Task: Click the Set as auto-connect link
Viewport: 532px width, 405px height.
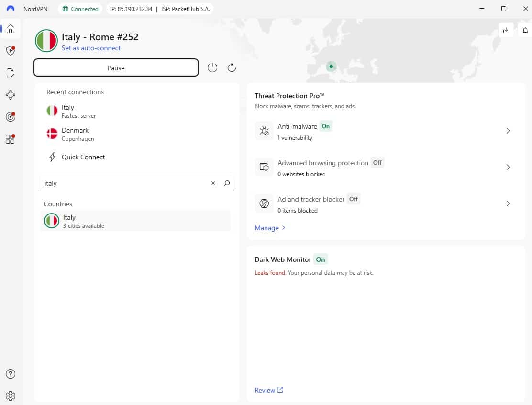Action: pyautogui.click(x=91, y=48)
